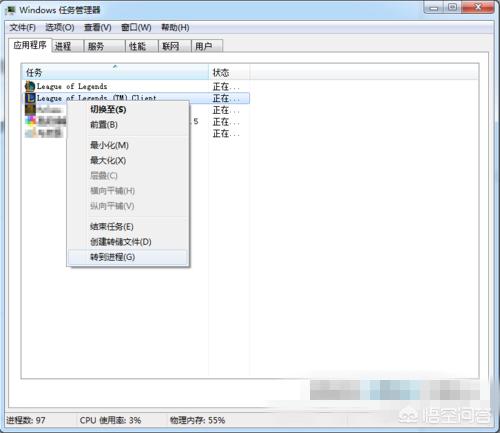The height and width of the screenshot is (433, 500).
Task: Sort by the 任务 column header
Action: point(115,72)
